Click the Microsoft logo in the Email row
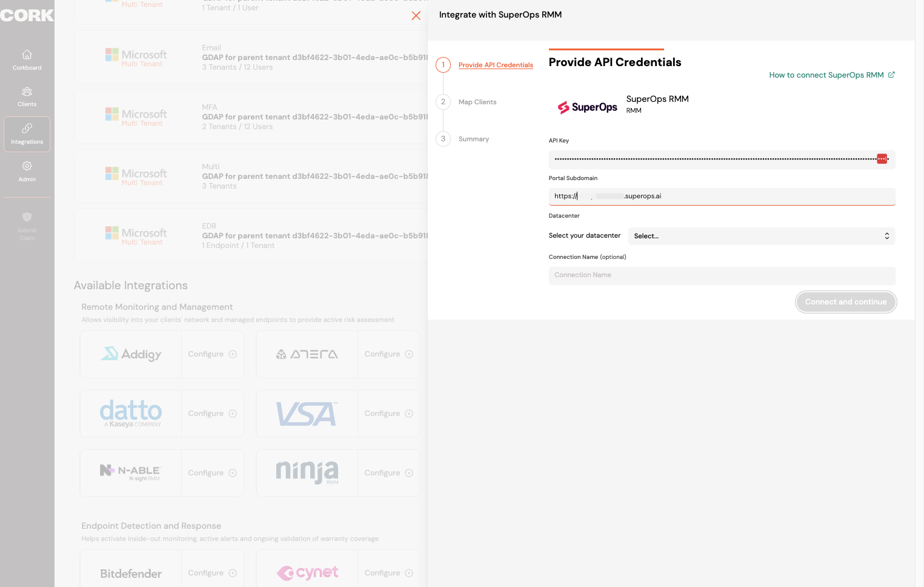 136,58
